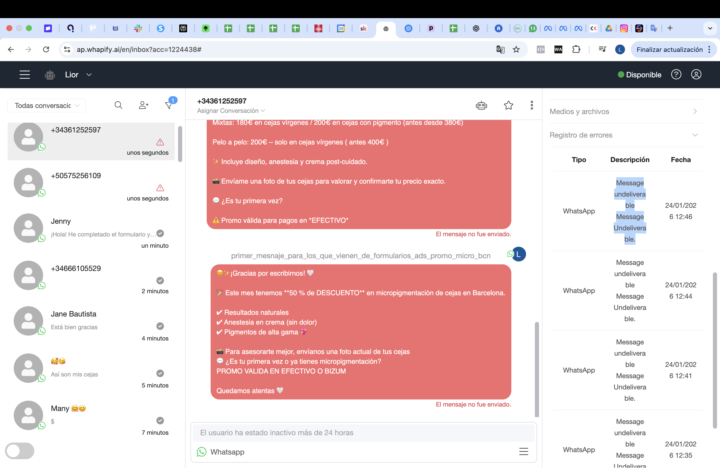
Task: Click error date 24/01/2026 12:41
Action: [x=681, y=370]
